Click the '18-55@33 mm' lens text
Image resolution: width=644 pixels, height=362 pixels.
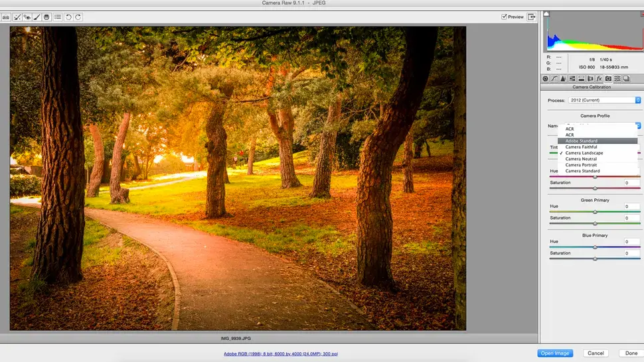pyautogui.click(x=613, y=67)
